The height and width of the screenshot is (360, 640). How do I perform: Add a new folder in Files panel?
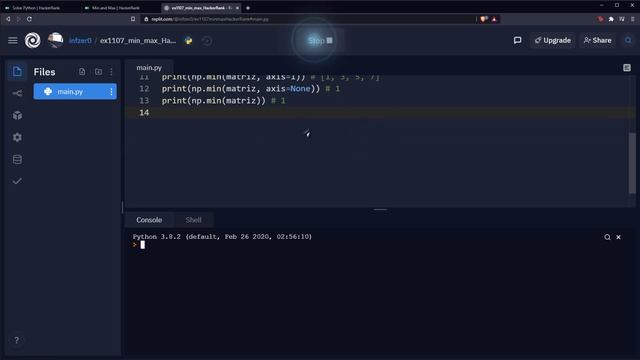98,71
